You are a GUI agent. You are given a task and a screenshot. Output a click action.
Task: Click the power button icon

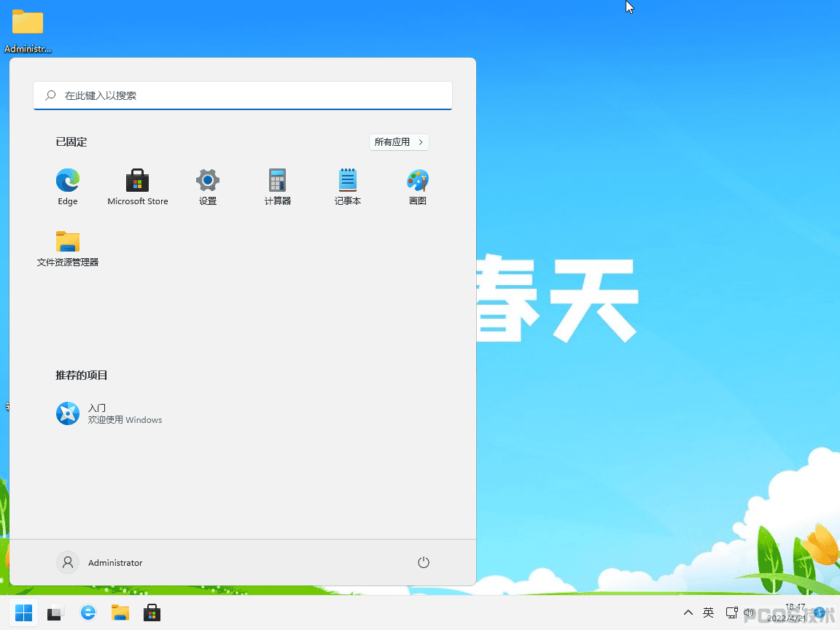click(x=423, y=562)
